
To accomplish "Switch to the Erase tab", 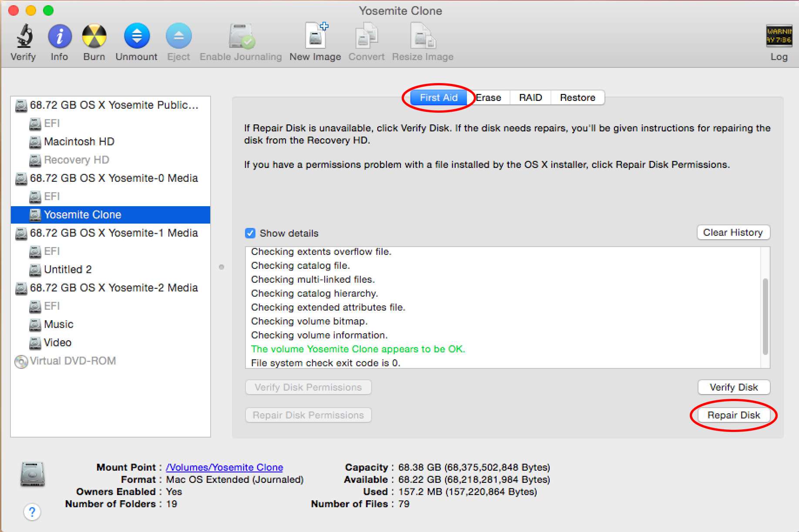I will (x=488, y=98).
